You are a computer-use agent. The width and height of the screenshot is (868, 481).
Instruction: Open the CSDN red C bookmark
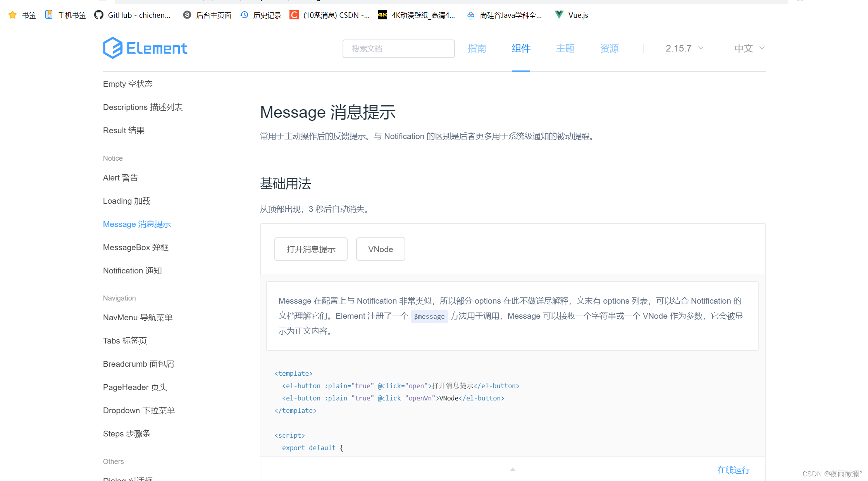[x=294, y=15]
